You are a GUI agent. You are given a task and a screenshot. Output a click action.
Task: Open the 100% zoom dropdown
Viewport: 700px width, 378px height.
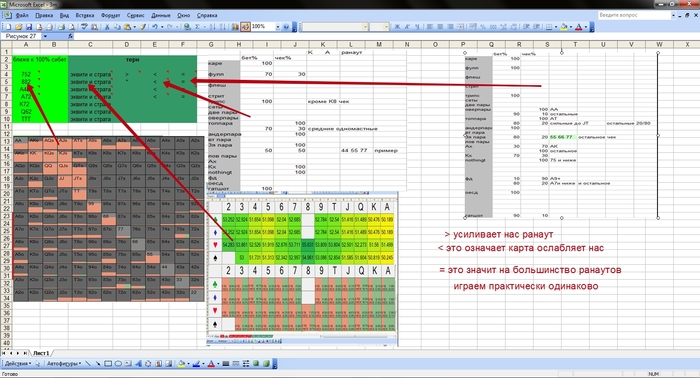point(278,27)
